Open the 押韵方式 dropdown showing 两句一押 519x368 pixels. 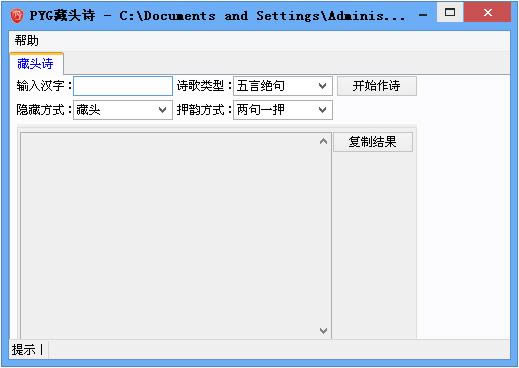click(283, 110)
